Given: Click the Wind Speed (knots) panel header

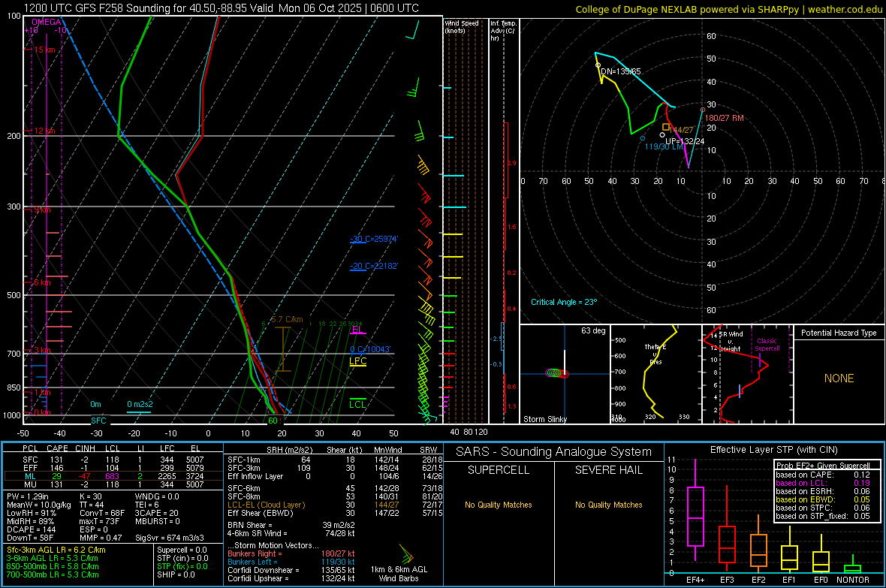Looking at the screenshot, I should (462, 26).
